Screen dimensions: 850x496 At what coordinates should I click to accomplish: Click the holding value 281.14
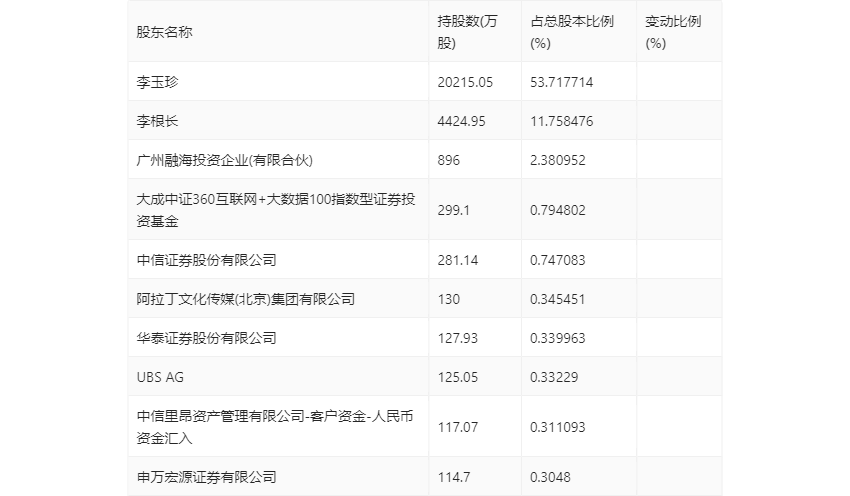click(458, 260)
